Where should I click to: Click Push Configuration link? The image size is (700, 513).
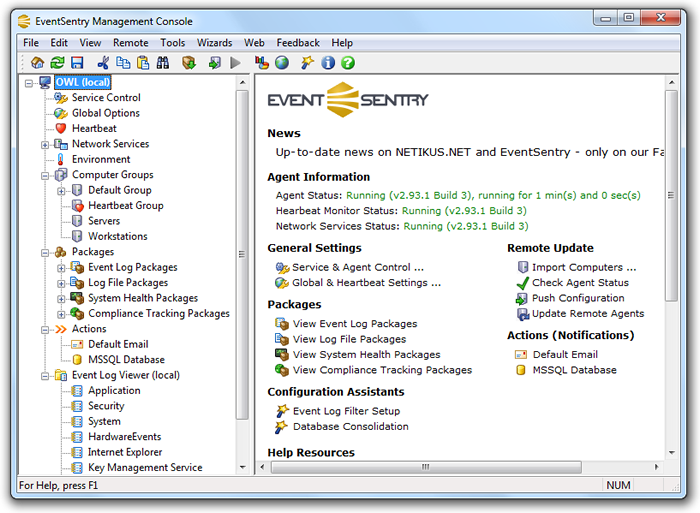coord(578,298)
